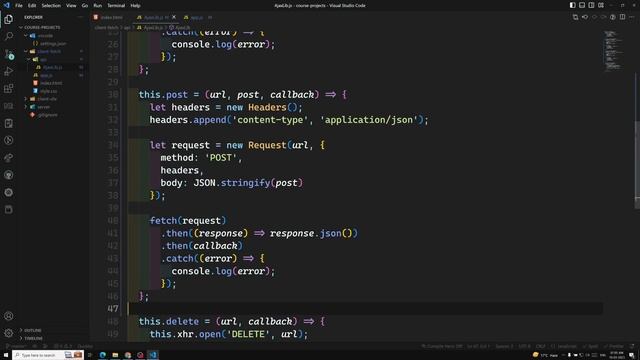Screen dimensions: 640x360
Task: Open the Manage gear icon
Action: click(x=9, y=333)
